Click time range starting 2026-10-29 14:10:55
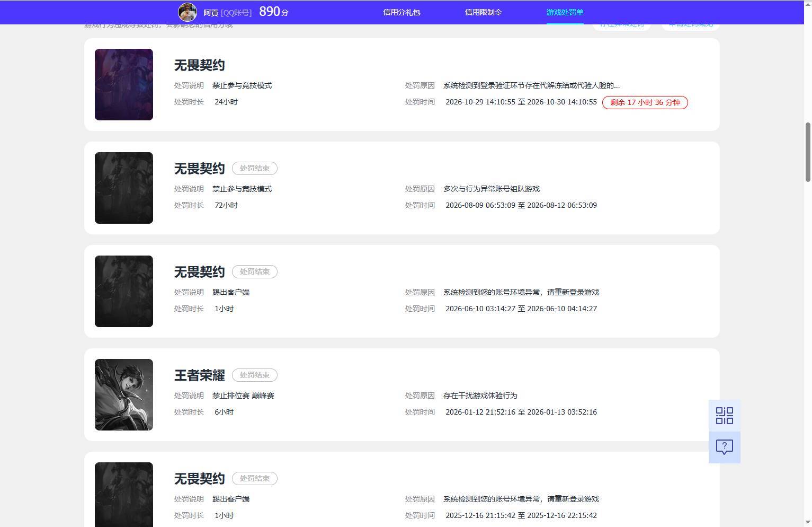 521,102
